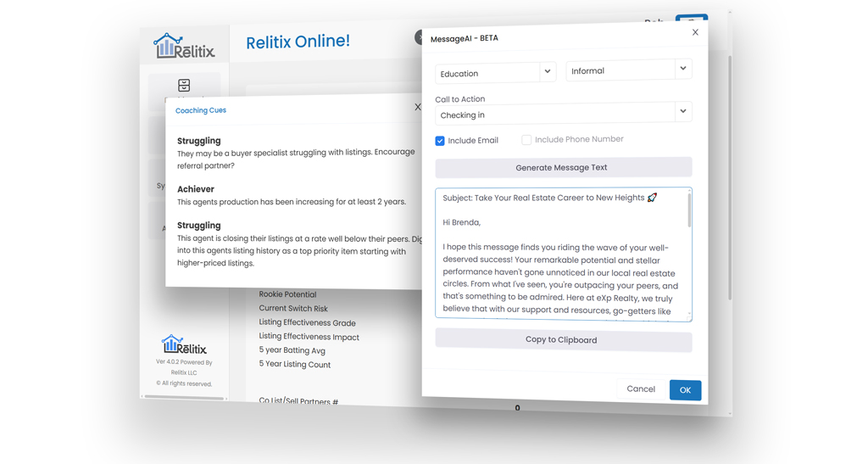
Task: Click the Generate Message Text button
Action: click(564, 167)
